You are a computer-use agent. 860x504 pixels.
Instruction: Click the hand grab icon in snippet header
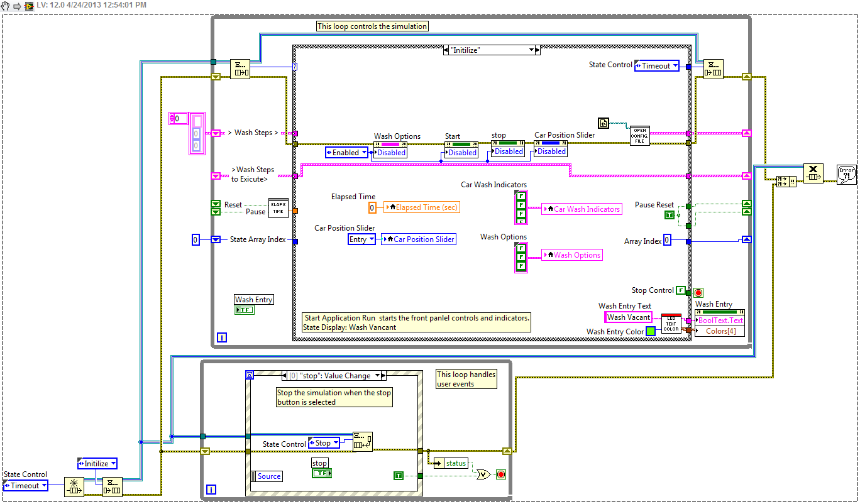5,5
